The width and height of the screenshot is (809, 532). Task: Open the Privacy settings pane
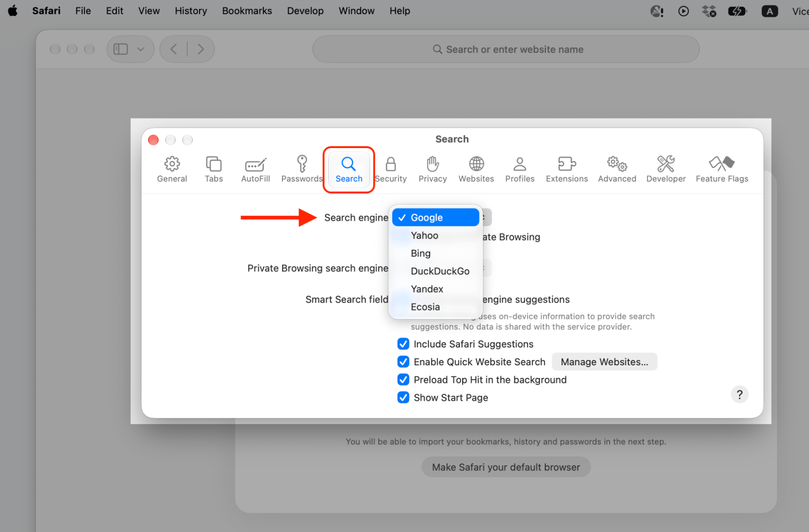click(x=433, y=169)
